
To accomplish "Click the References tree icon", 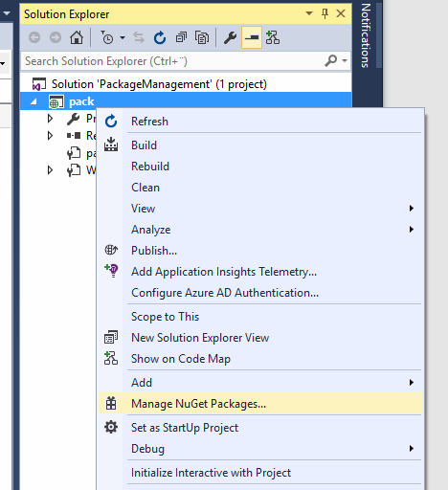I will 74,136.
